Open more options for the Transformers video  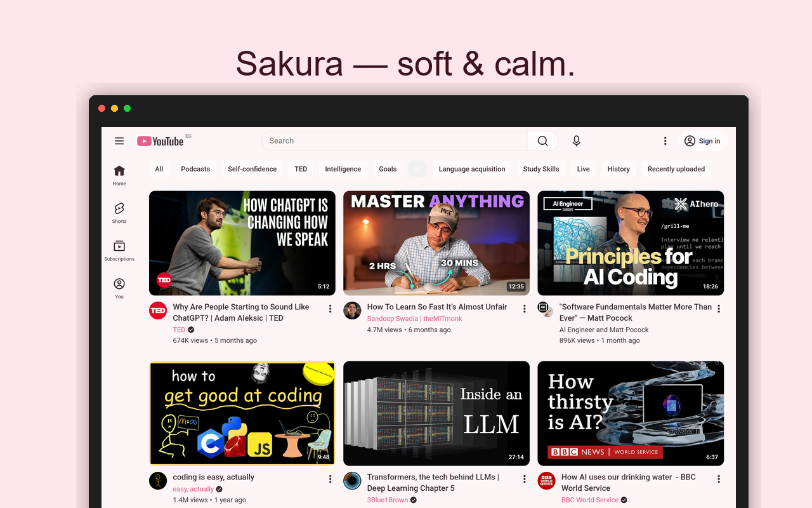pos(524,479)
